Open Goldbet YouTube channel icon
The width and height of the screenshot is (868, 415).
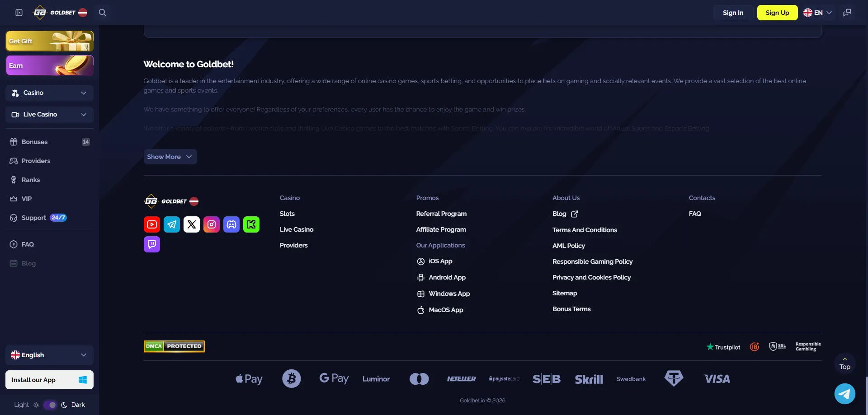[152, 224]
